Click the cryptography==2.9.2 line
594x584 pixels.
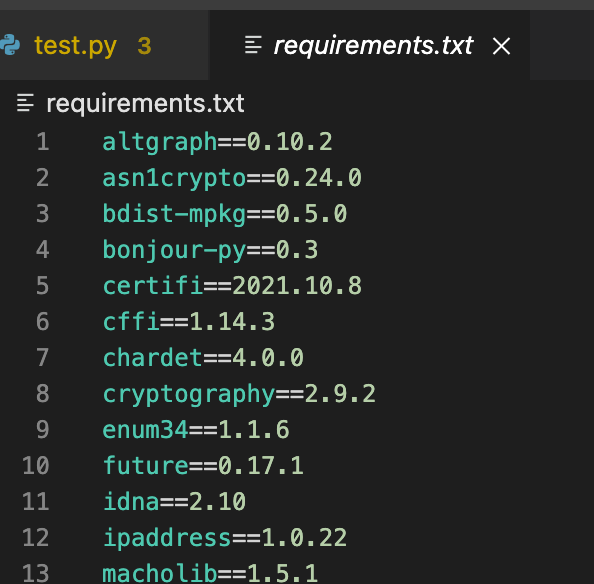239,394
